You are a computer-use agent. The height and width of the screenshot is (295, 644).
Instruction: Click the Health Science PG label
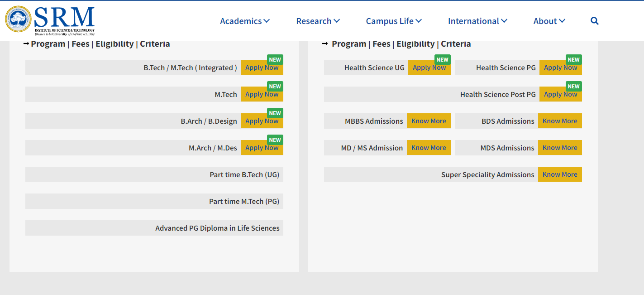pos(506,68)
